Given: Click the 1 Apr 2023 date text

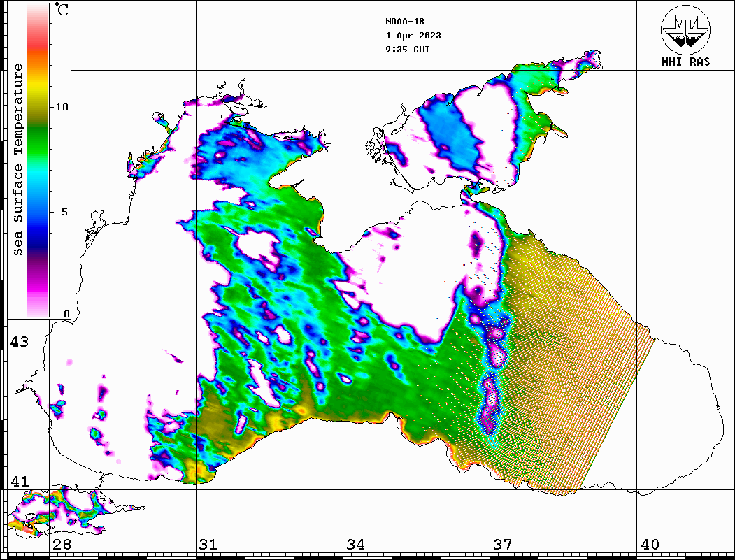Looking at the screenshot, I should pos(413,35).
